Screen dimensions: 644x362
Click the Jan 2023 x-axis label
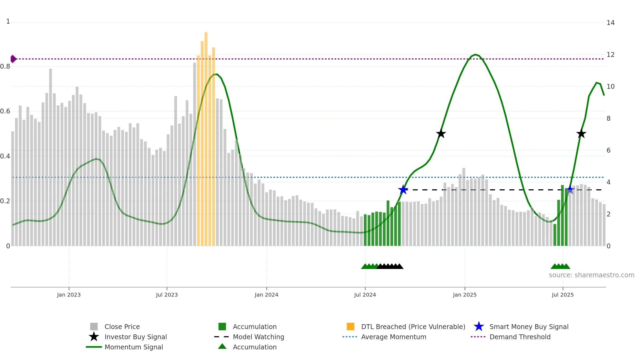69,295
